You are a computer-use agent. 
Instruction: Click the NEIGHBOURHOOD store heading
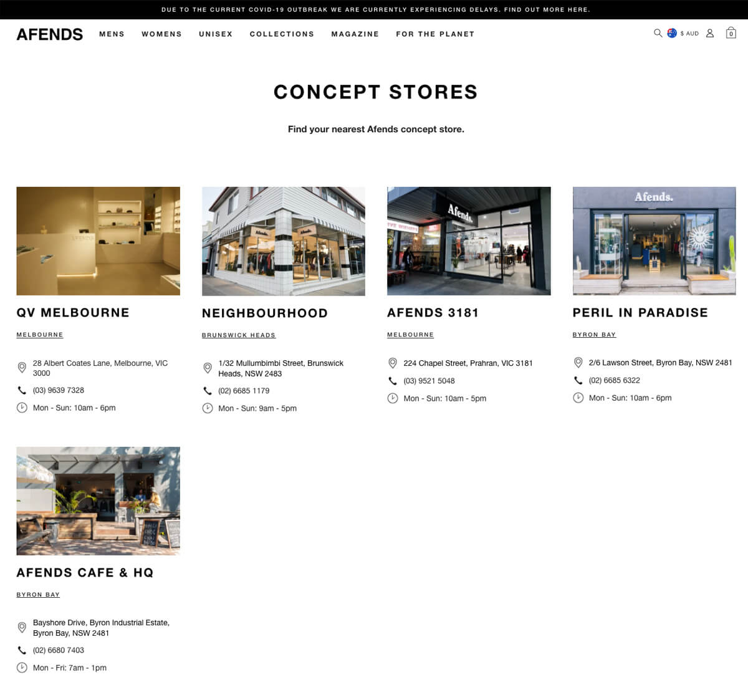point(265,314)
